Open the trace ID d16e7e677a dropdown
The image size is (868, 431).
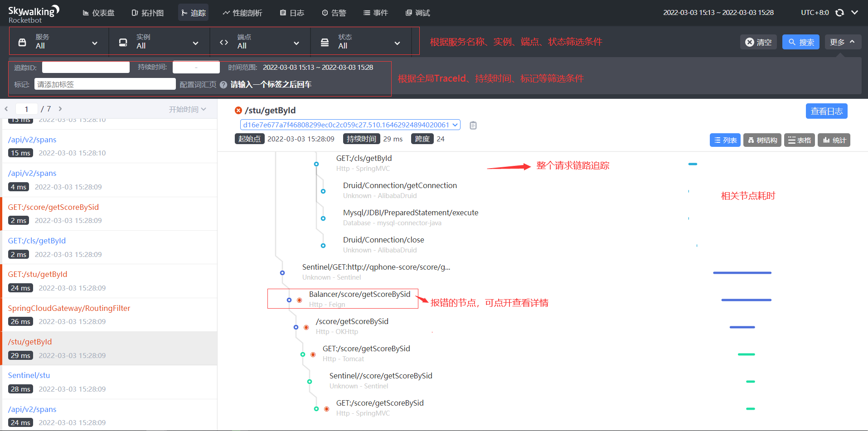click(350, 125)
